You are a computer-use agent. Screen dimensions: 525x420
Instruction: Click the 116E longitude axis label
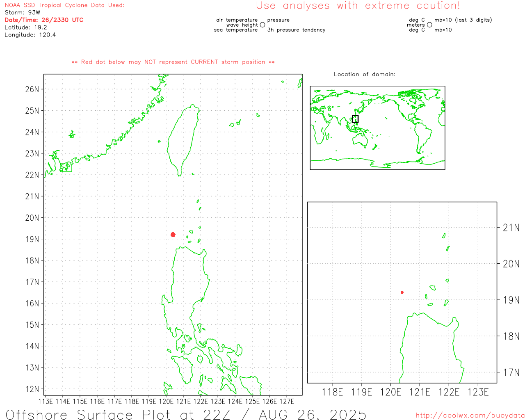97,401
